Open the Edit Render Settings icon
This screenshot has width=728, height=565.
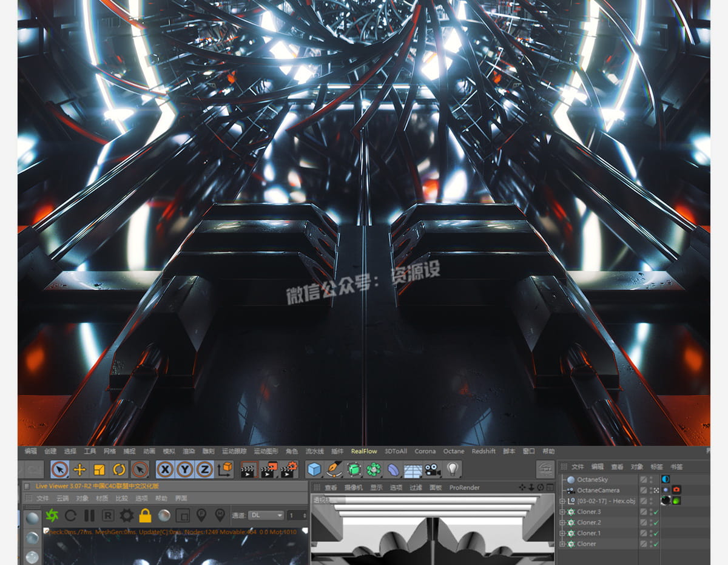click(x=289, y=469)
